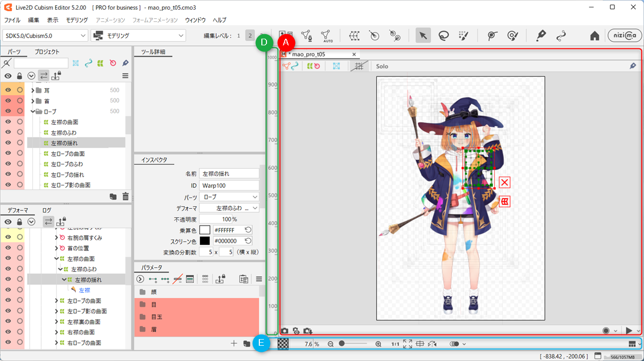644x361 pixels.
Task: Click the ID field containing Warp100
Action: pos(229,185)
